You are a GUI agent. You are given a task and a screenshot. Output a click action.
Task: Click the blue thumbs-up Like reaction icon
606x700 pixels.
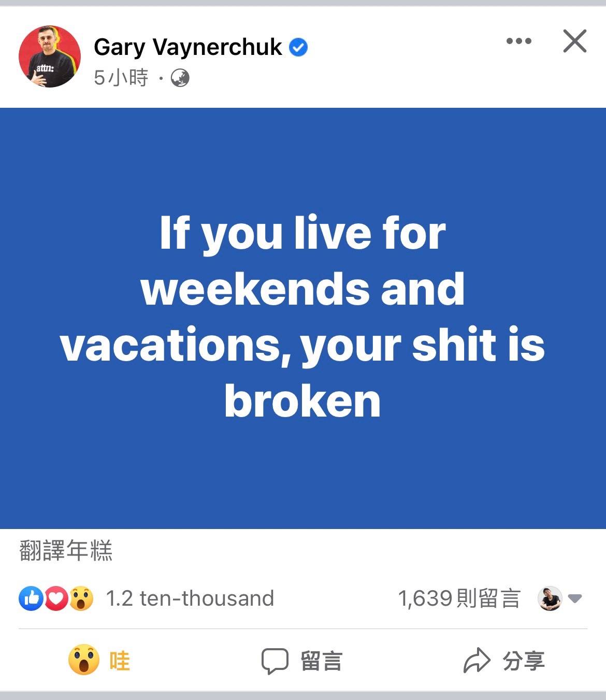click(31, 598)
